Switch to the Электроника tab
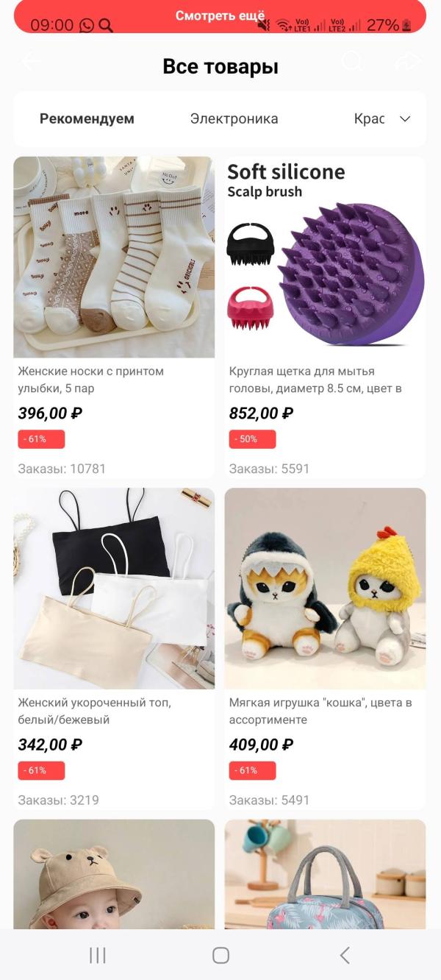This screenshot has width=441, height=980. click(234, 118)
